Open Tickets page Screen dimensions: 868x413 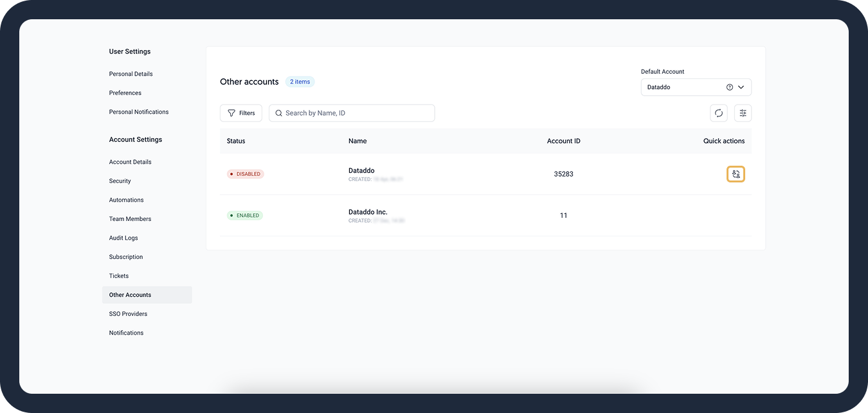click(119, 276)
